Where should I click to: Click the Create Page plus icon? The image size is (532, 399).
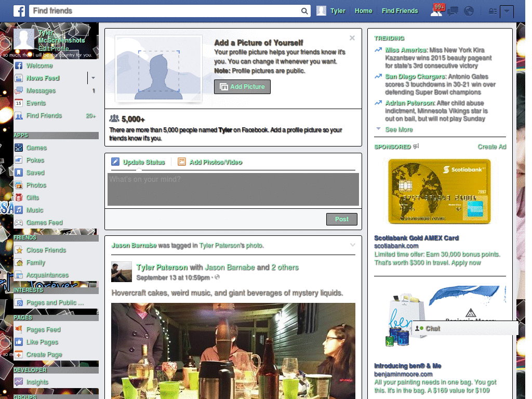click(x=19, y=354)
